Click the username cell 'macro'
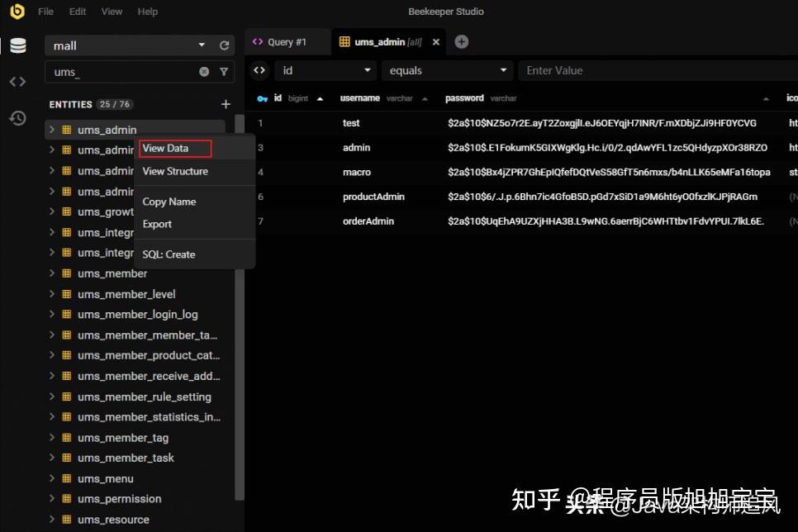Screen dimensions: 798x532 (357, 172)
